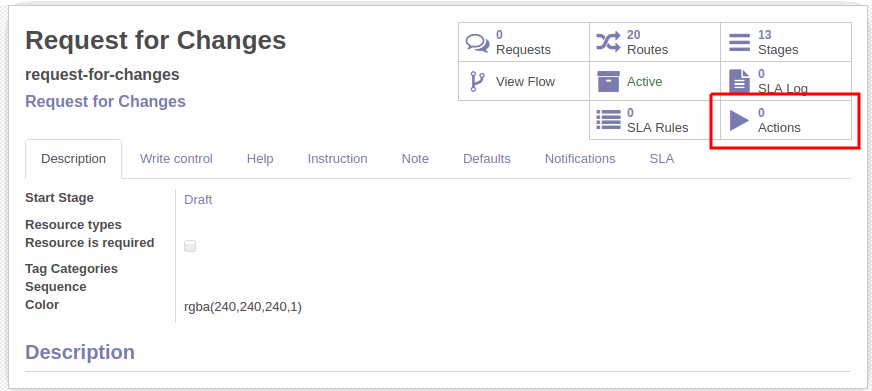
Task: Open the Help tab
Action: coord(260,159)
